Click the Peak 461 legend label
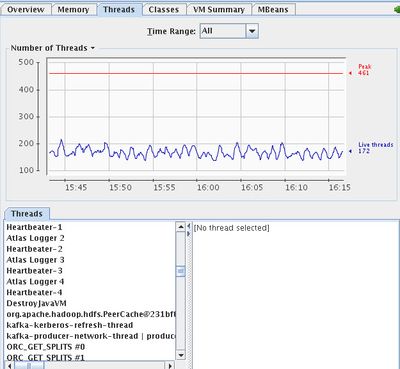Viewport: 400px width, 369px height. [364, 70]
